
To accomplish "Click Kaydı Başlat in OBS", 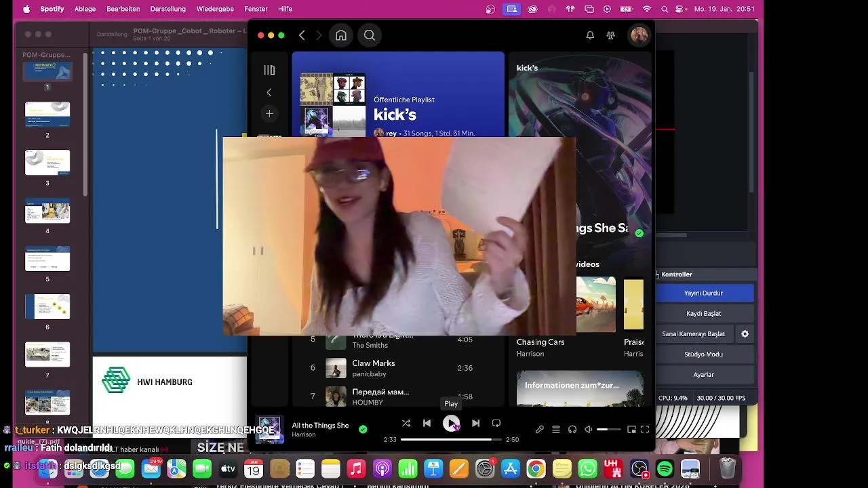I will 704,313.
